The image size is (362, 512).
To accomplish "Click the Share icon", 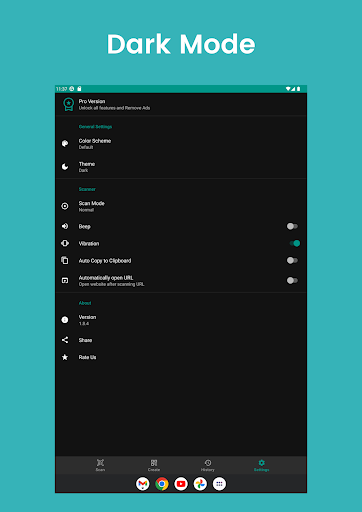I will pos(65,340).
